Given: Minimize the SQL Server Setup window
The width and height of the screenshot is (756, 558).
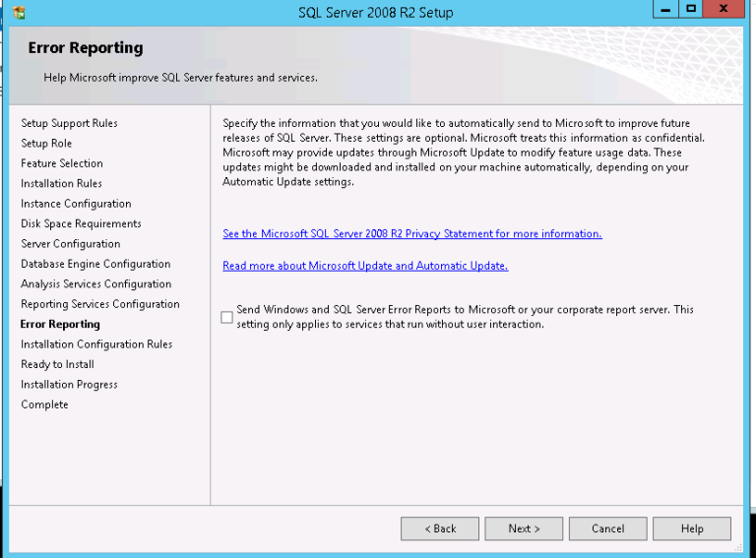Looking at the screenshot, I should [665, 9].
